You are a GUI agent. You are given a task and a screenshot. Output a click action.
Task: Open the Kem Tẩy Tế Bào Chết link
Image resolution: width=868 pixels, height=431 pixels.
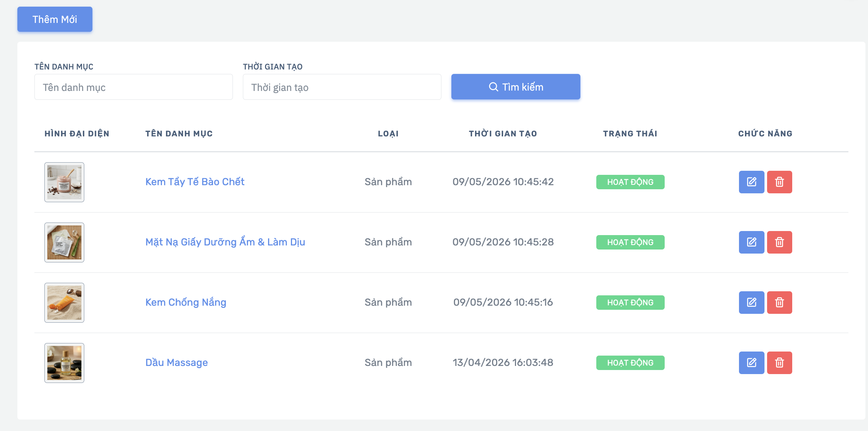pos(195,182)
